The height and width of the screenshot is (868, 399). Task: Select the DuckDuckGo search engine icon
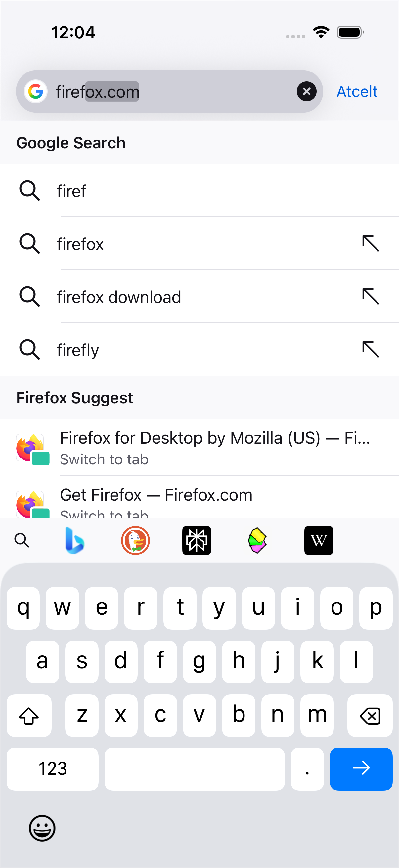135,540
